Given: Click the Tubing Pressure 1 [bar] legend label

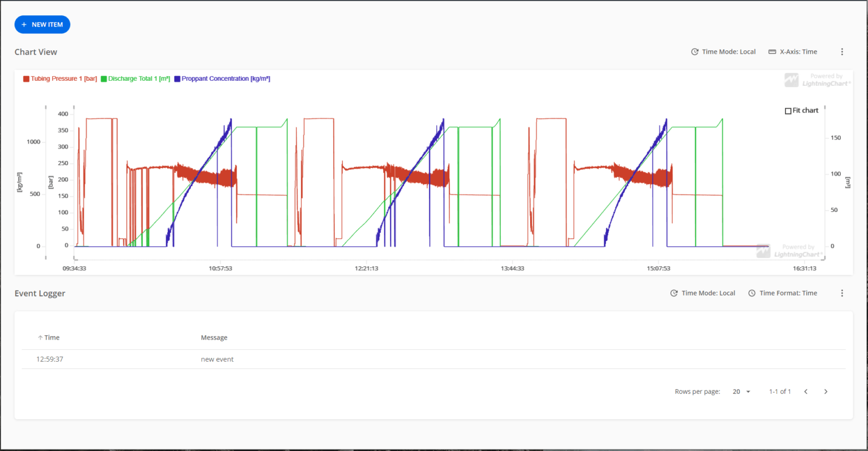Looking at the screenshot, I should point(64,79).
